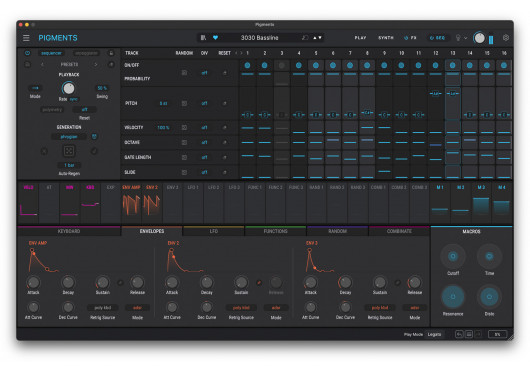The height and width of the screenshot is (371, 530).
Task: Open the preset browser library icon
Action: tap(203, 38)
